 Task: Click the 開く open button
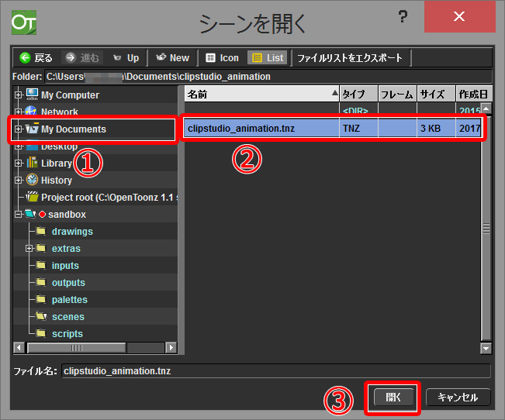point(393,398)
